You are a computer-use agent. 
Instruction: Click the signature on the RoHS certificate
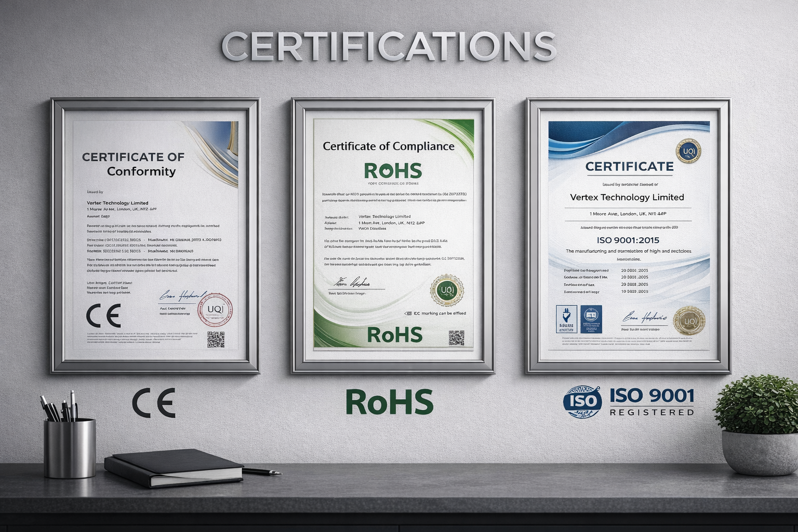point(351,283)
